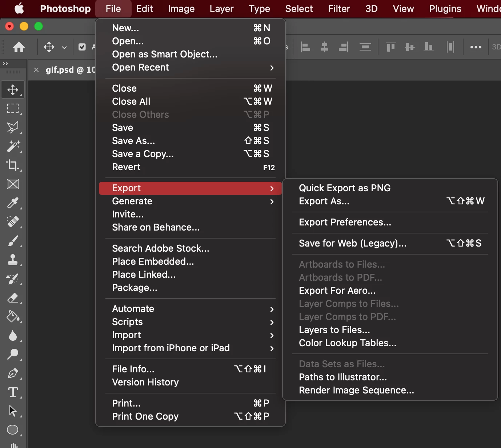Image resolution: width=501 pixels, height=448 pixels.
Task: Toggle the Auto-Select checkbox in options bar
Action: coord(82,47)
